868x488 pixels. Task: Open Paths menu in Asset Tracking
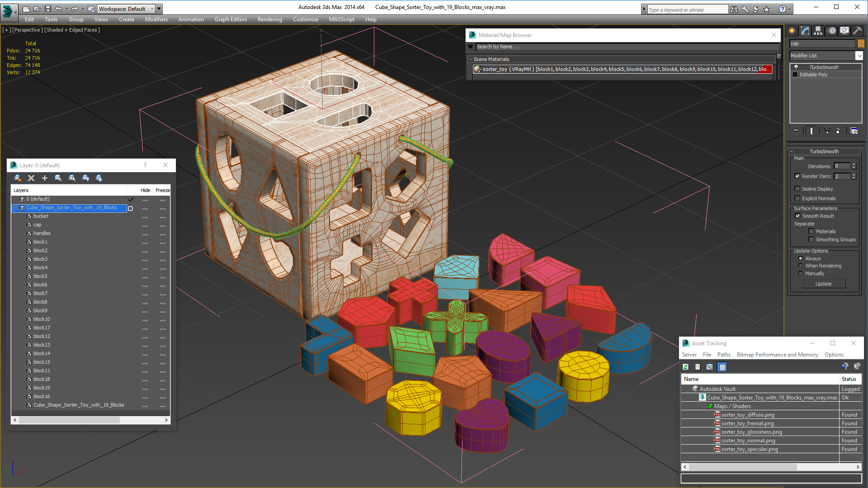click(x=723, y=355)
